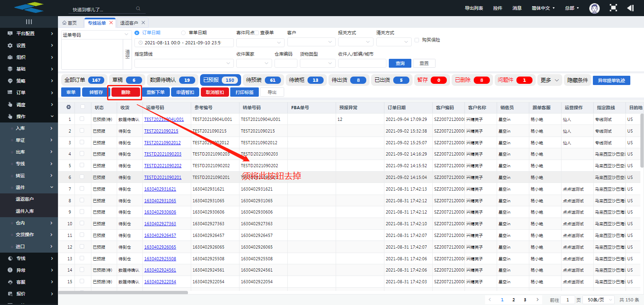Open the user avatar menu

pos(594,8)
